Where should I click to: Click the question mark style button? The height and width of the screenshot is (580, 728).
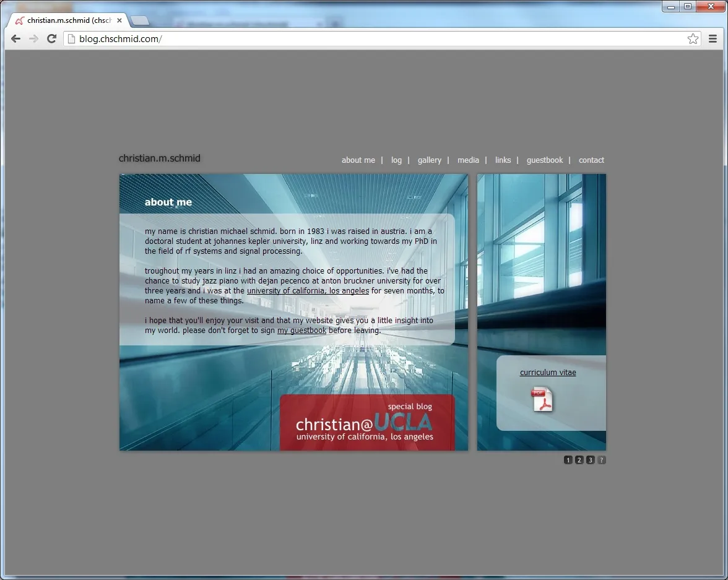click(x=601, y=460)
